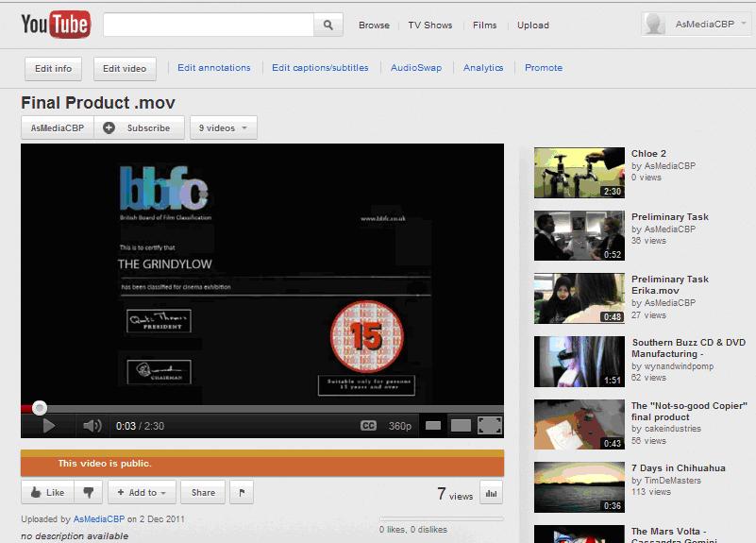Switch to the large player size
Image resolution: width=756 pixels, height=543 pixels.
(x=461, y=425)
